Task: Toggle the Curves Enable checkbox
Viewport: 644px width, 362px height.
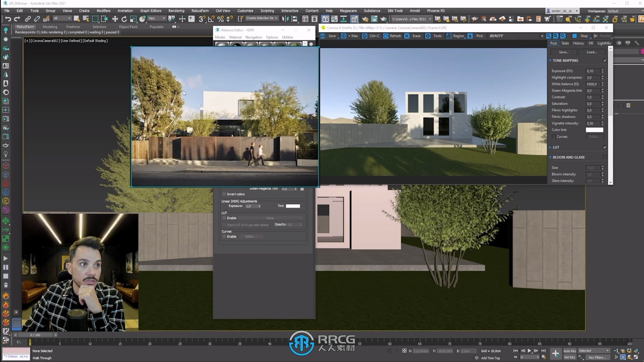Action: [224, 236]
